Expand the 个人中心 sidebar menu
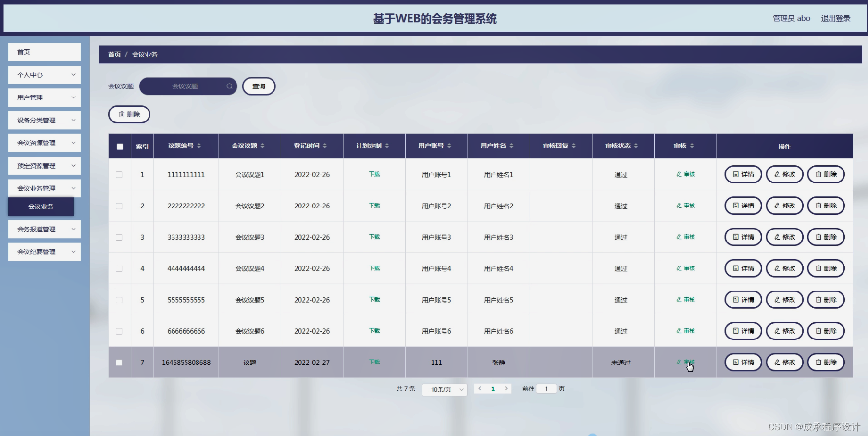 pyautogui.click(x=44, y=75)
